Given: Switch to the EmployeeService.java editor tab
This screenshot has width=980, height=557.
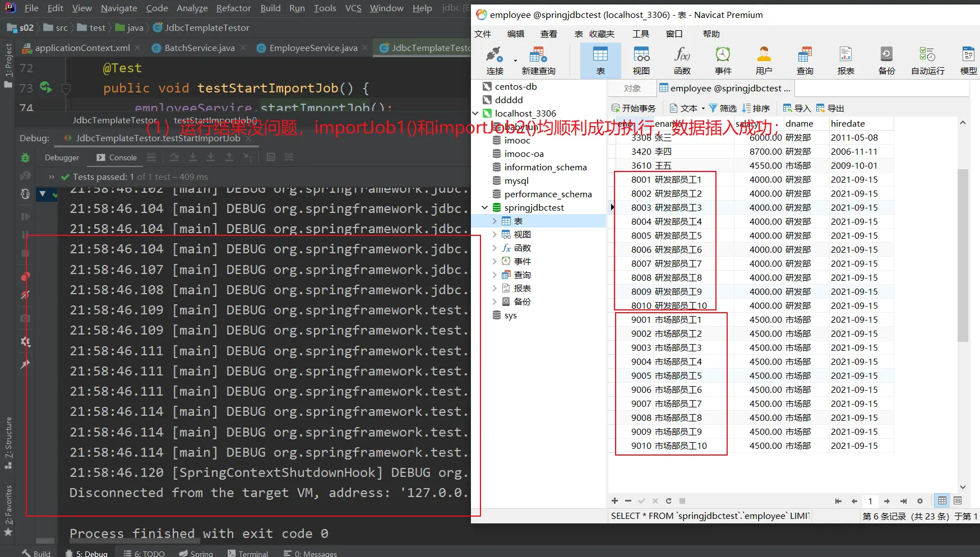Looking at the screenshot, I should pyautogui.click(x=313, y=48).
